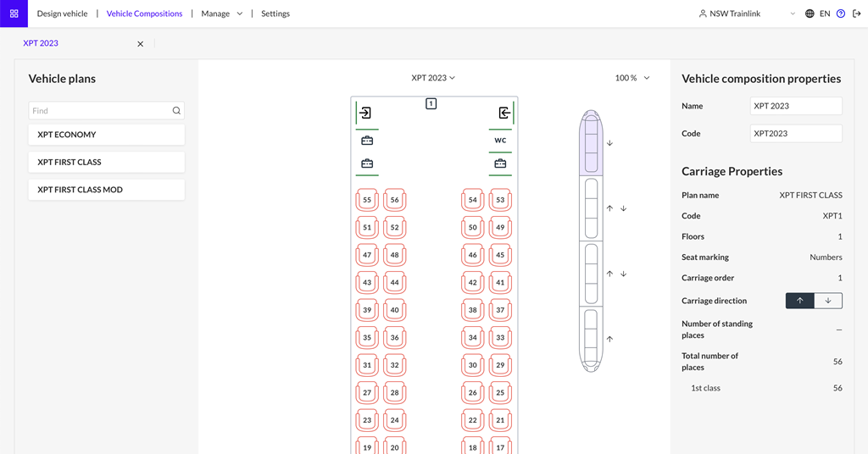Select the highlighted first carriage in train overview
Viewport: 868px width, 454px height.
(590, 144)
